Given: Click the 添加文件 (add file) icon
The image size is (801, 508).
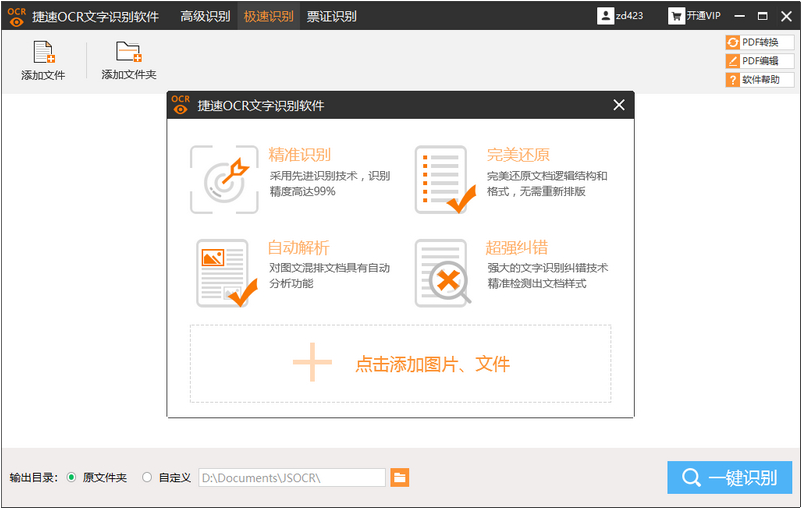Looking at the screenshot, I should 43,52.
